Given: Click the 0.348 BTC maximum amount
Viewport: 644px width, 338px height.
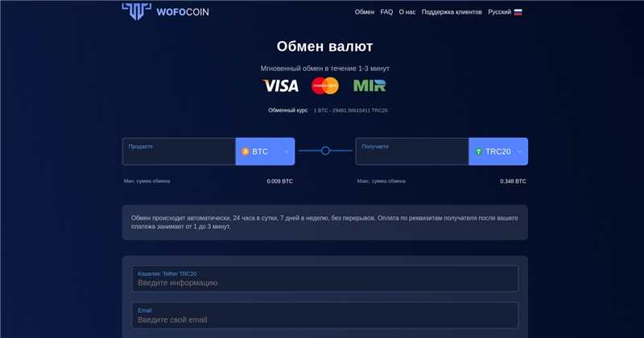Looking at the screenshot, I should tap(513, 181).
